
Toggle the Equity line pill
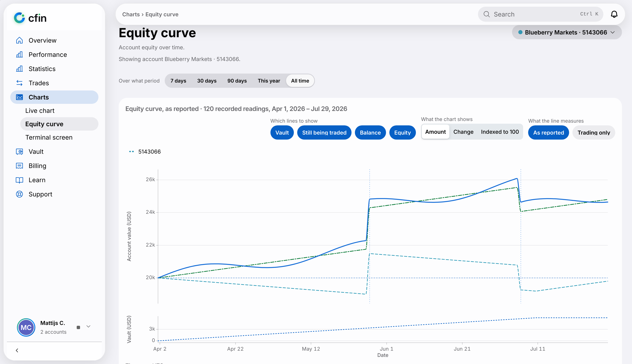pyautogui.click(x=403, y=132)
